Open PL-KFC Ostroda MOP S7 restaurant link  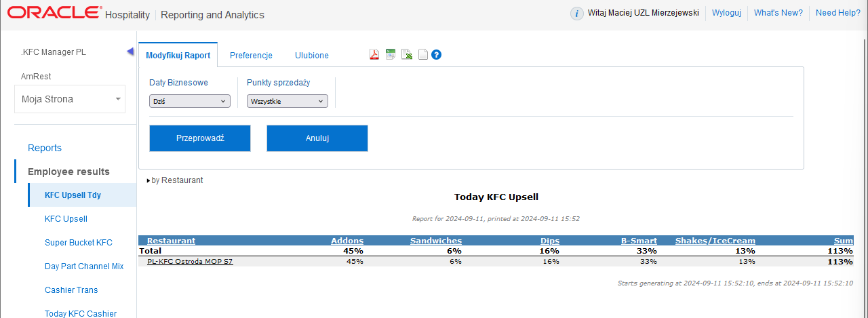coord(190,261)
